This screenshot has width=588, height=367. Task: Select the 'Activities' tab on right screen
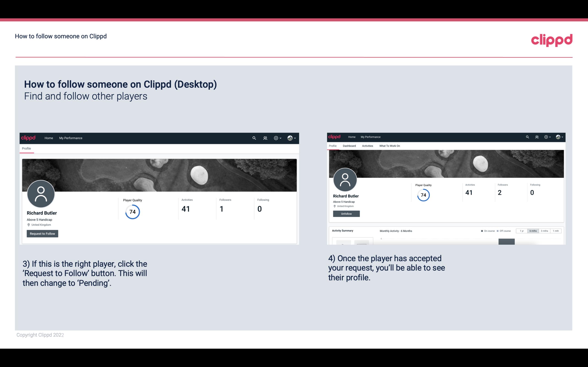tap(367, 145)
